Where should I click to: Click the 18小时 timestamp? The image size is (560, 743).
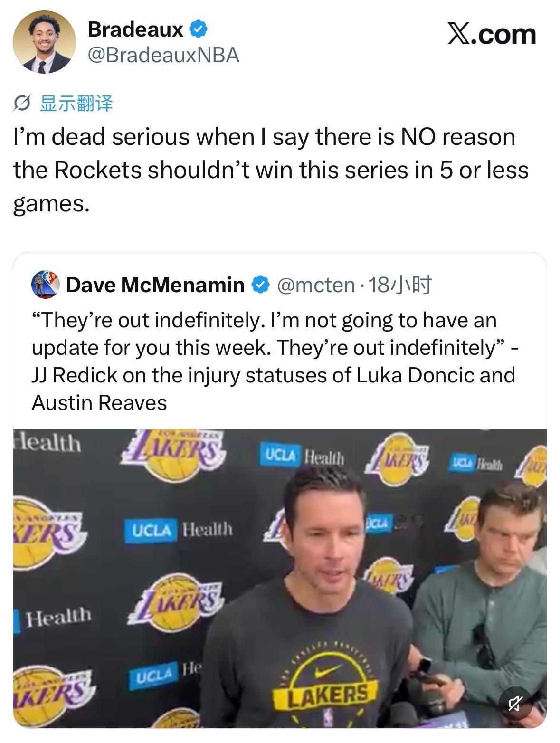[x=399, y=285]
